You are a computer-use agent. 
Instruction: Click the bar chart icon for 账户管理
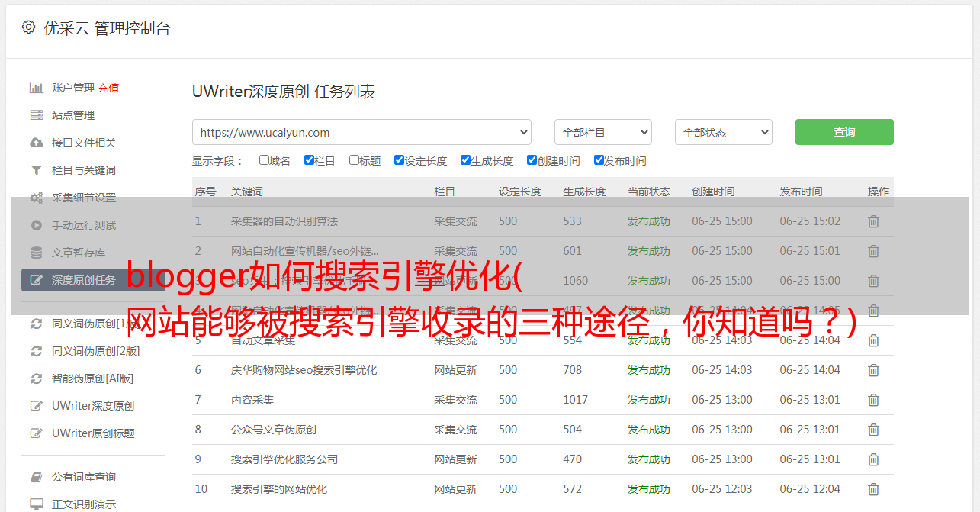point(36,88)
